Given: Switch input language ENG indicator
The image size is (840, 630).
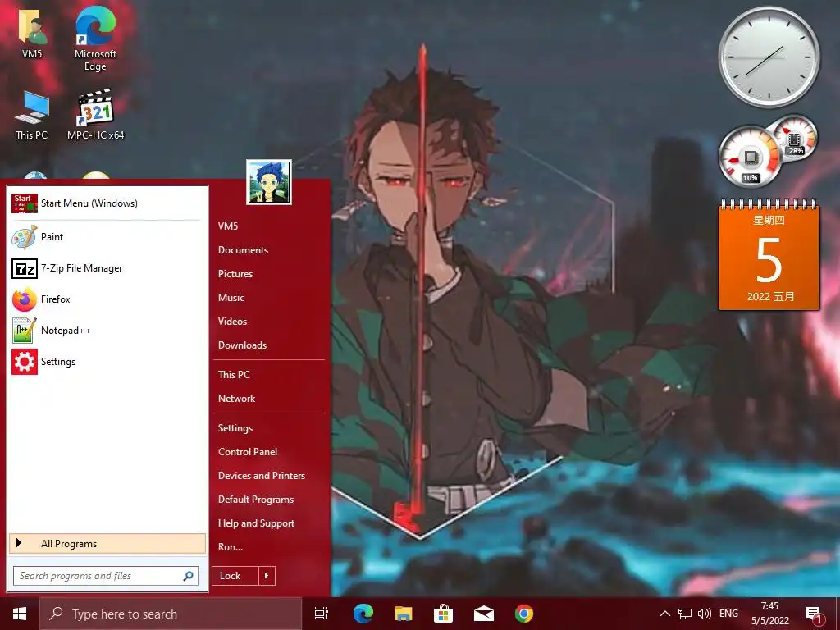Looking at the screenshot, I should click(728, 614).
